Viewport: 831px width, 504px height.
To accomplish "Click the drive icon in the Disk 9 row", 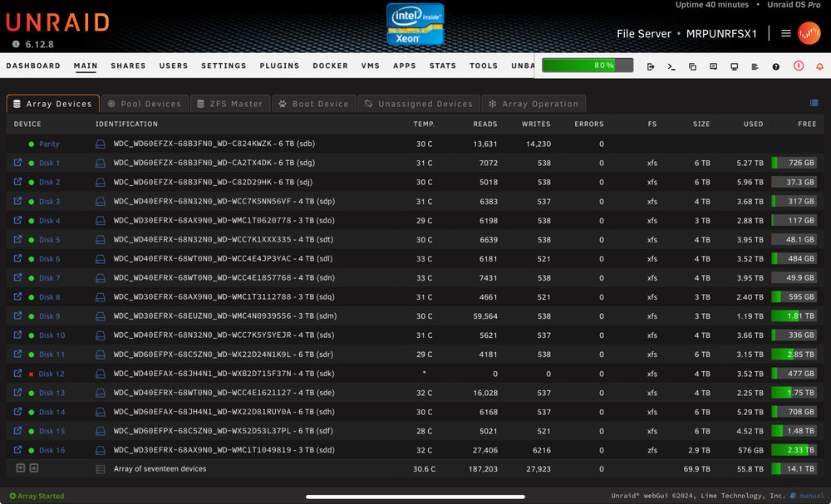I will click(101, 316).
